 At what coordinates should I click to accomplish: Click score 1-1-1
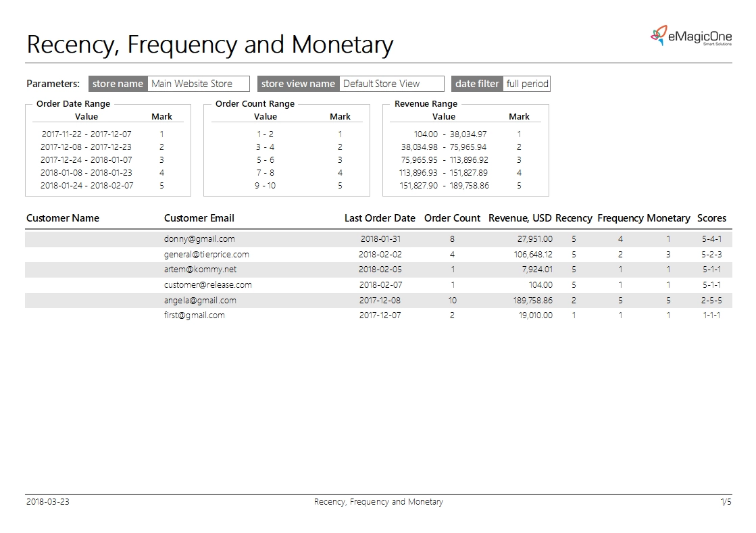[711, 315]
